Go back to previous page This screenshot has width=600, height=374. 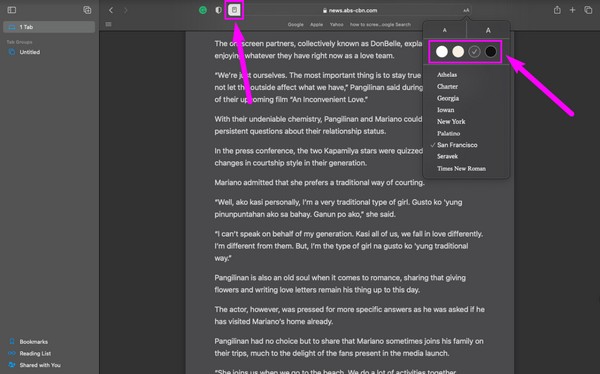coord(111,10)
